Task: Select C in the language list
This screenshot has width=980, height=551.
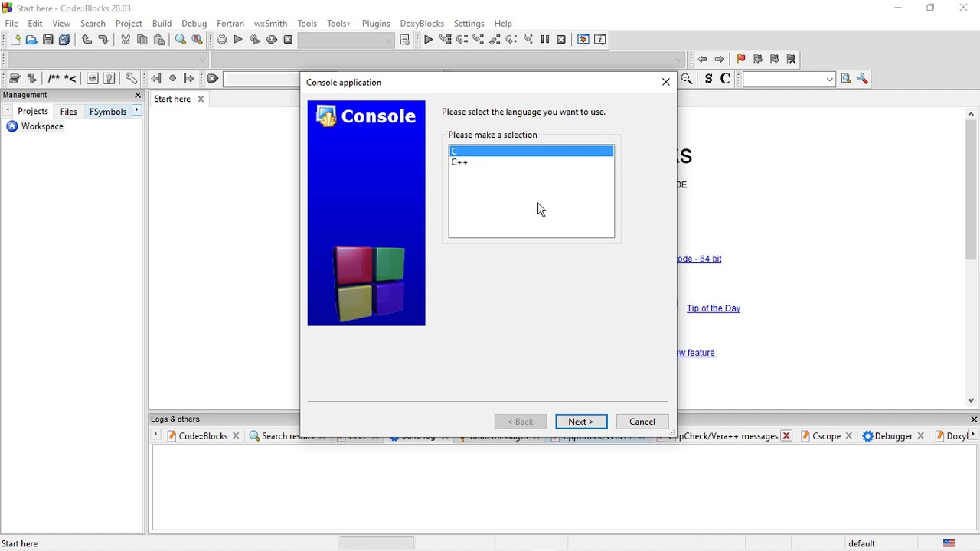Action: 531,152
